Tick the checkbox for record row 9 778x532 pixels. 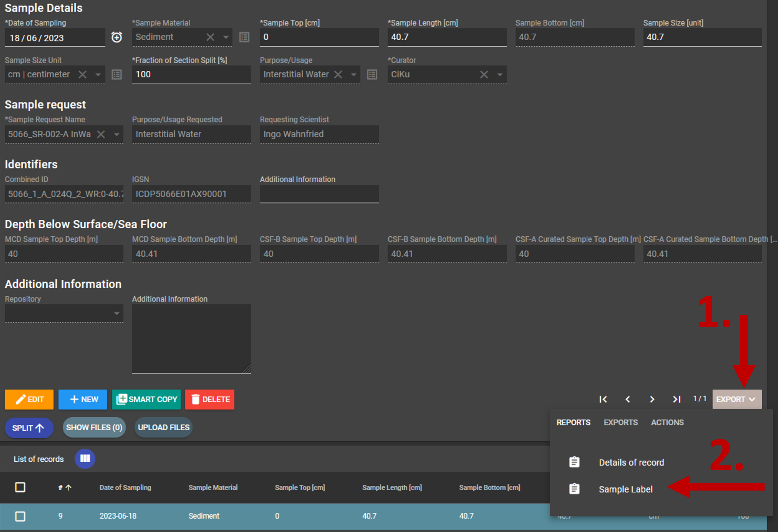tap(20, 516)
